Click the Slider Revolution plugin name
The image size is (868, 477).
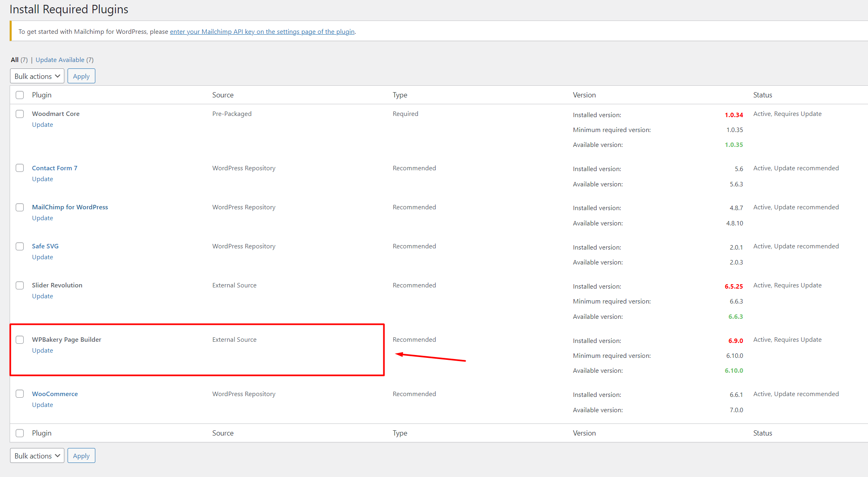[x=57, y=285]
